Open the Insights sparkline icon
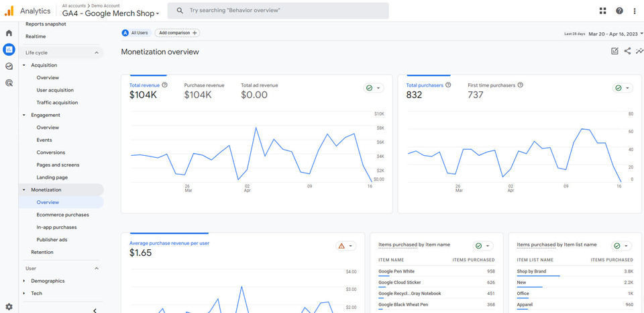The image size is (644, 313). (639, 51)
